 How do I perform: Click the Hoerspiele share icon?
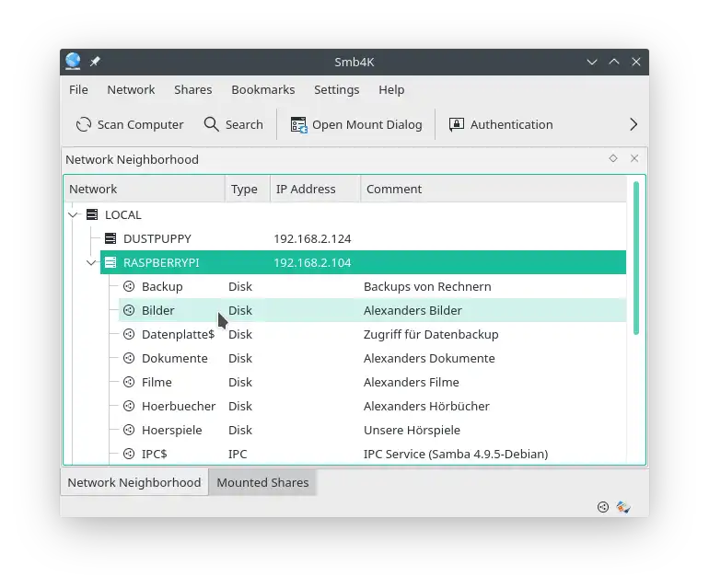pos(129,430)
